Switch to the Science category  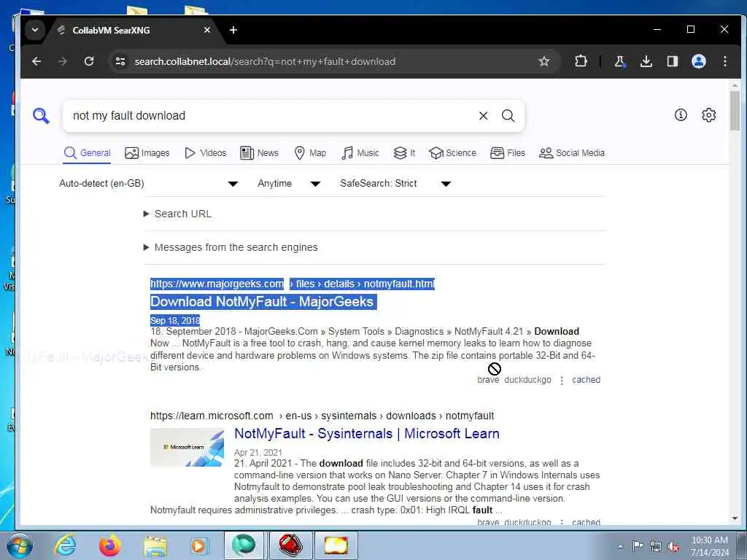coord(452,153)
